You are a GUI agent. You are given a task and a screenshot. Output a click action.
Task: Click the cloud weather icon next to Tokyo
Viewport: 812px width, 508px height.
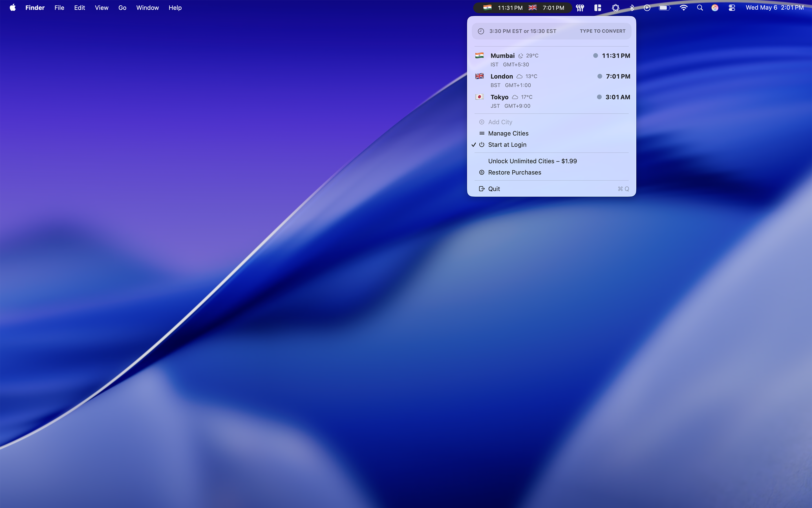515,97
